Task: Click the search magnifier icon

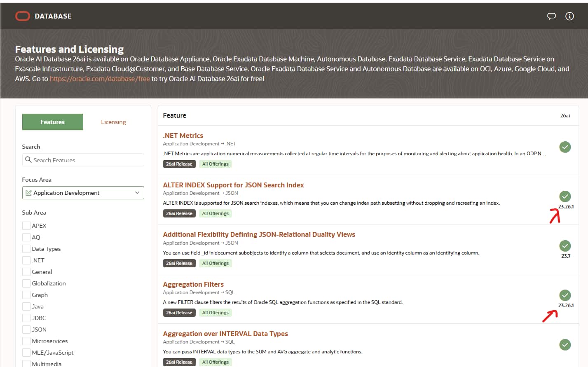Action: click(x=28, y=160)
